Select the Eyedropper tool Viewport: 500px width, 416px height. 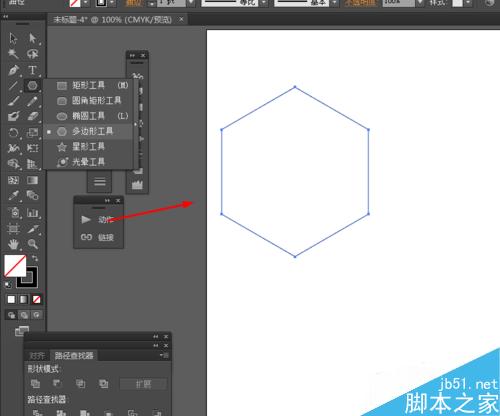pyautogui.click(x=13, y=195)
